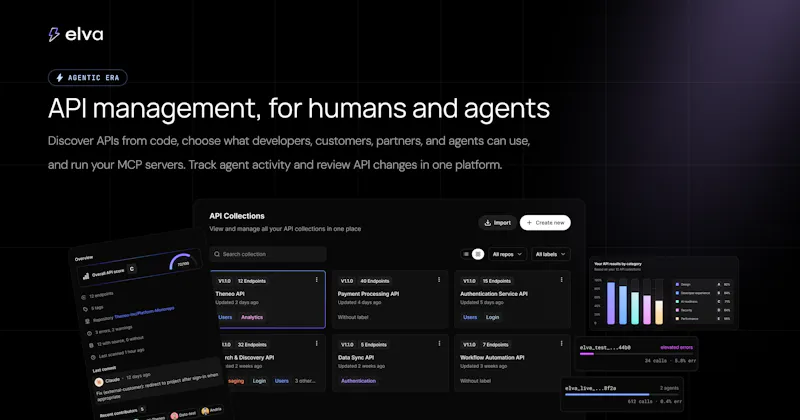The width and height of the screenshot is (800, 420).
Task: Click the '12 Endpoints' badge on Theneo API
Action: (x=252, y=281)
